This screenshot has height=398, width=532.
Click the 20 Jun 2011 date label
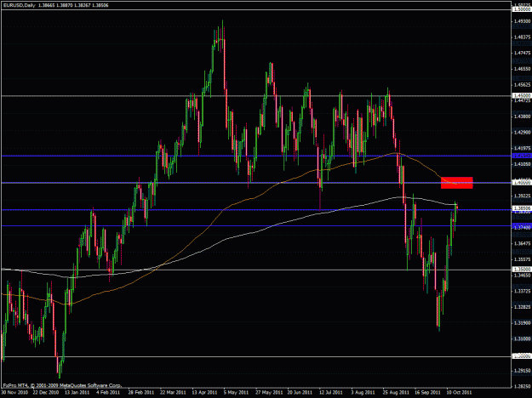coord(300,392)
